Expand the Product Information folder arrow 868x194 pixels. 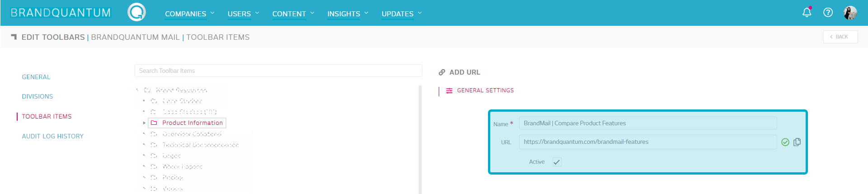click(144, 123)
